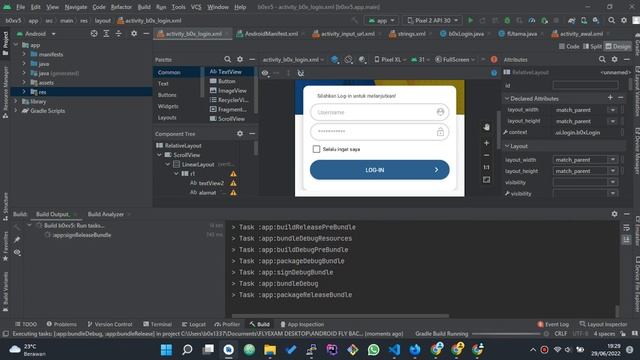Open IDE settings gear in main toolbar

624,20
